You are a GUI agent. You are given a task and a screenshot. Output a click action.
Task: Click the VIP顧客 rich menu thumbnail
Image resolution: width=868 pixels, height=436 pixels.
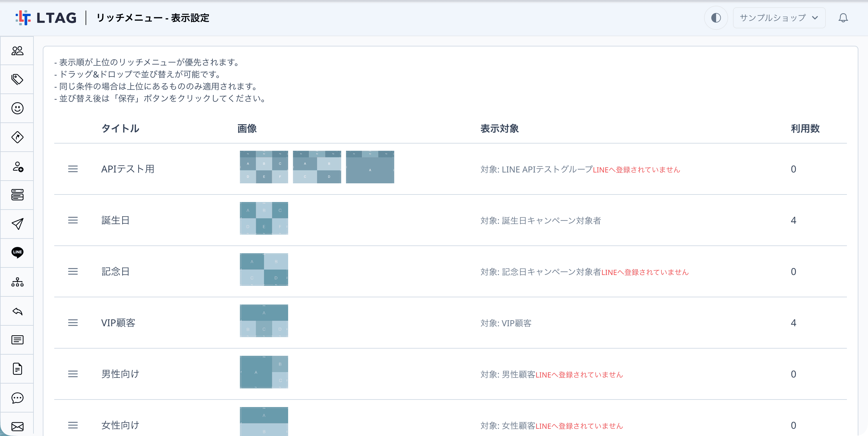click(x=264, y=321)
